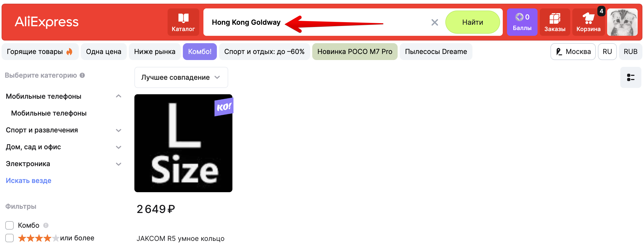Open the Лучшее совпадение sort dropdown
This screenshot has width=644, height=248.
coord(181,77)
